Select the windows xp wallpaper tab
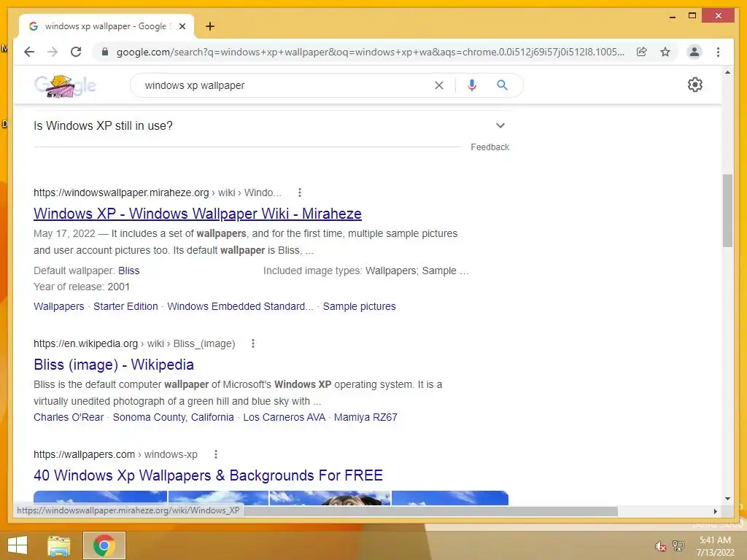 click(107, 26)
